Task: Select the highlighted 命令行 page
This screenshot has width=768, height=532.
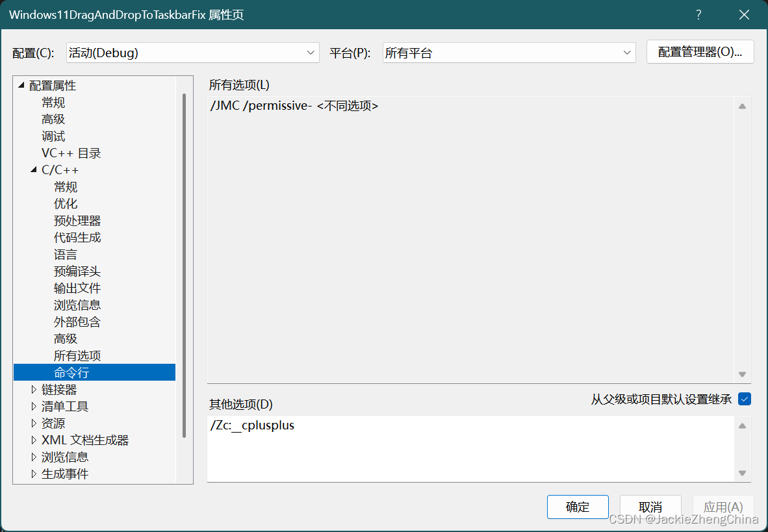Action: point(94,372)
